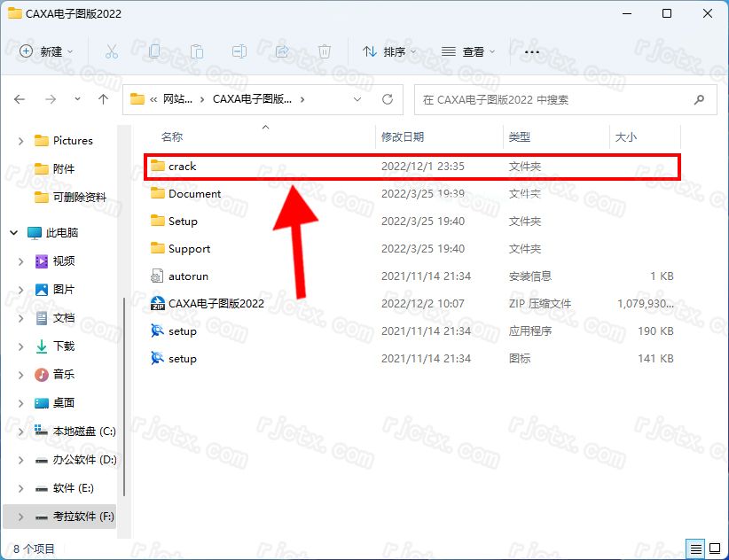Collapse 此电脑 in the sidebar
This screenshot has width=729, height=560.
click(12, 234)
